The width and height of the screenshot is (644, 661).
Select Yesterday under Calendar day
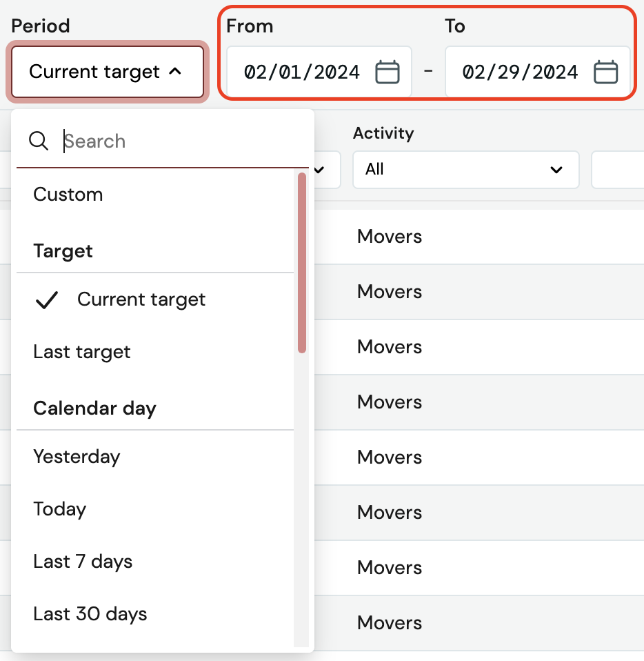[x=77, y=457]
